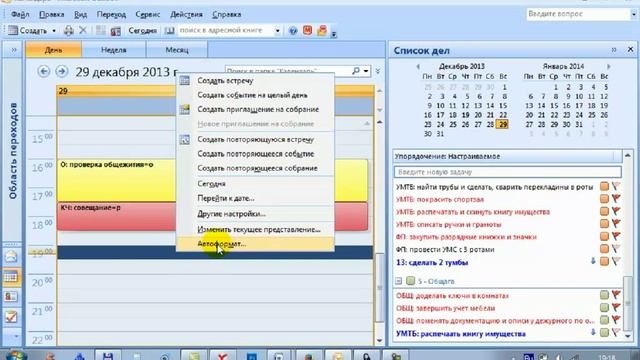Go to the previous day arrow
This screenshot has height=360, width=640.
44,71
